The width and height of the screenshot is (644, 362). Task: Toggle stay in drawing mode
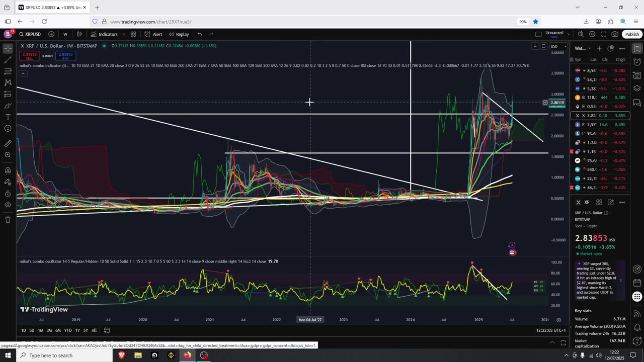8,182
